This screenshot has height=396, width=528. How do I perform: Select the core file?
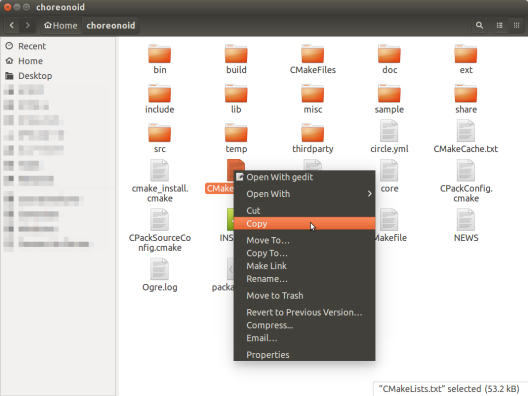(390, 177)
